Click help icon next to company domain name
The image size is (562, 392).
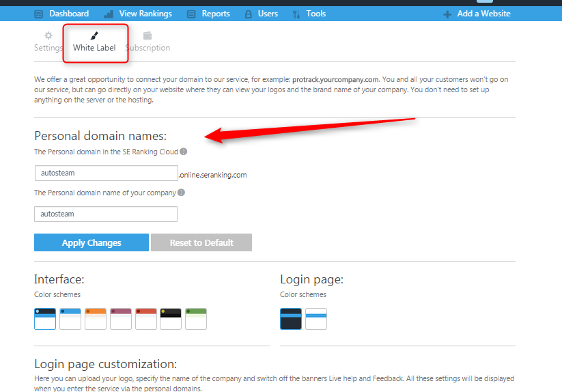tap(182, 193)
